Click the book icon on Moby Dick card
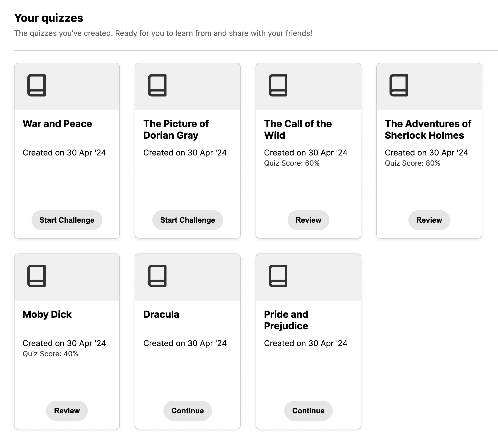 37,276
